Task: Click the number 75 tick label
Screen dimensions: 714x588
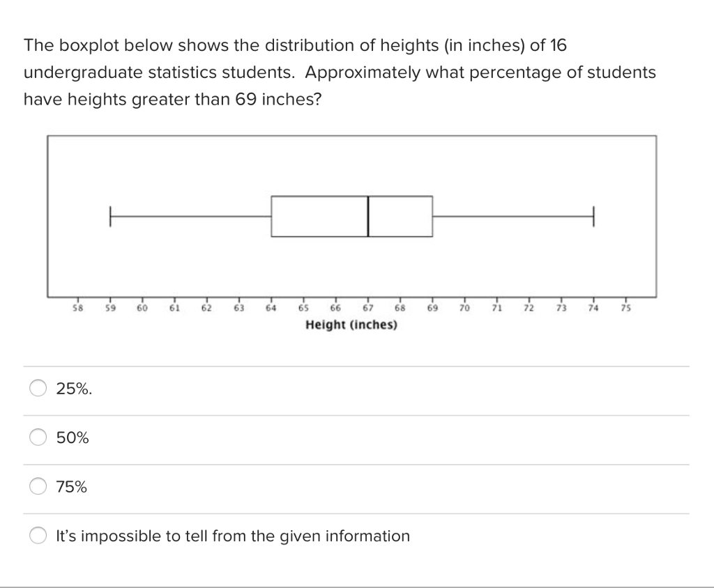Action: tap(625, 307)
